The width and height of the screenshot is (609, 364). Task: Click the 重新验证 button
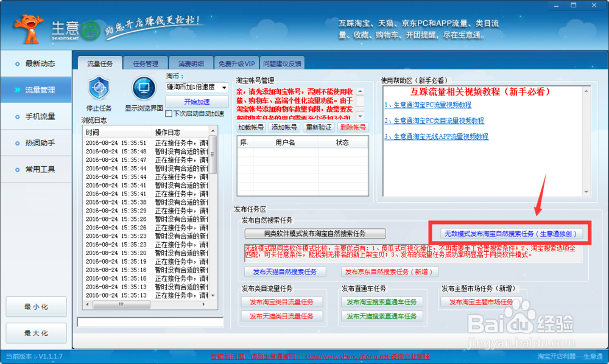point(319,127)
